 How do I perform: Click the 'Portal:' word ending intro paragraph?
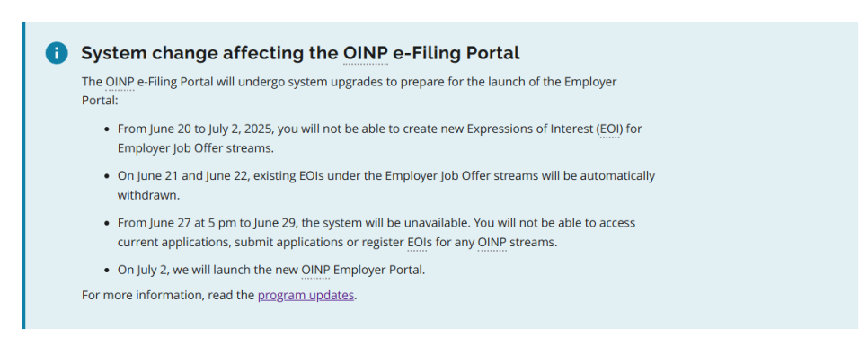pos(101,102)
